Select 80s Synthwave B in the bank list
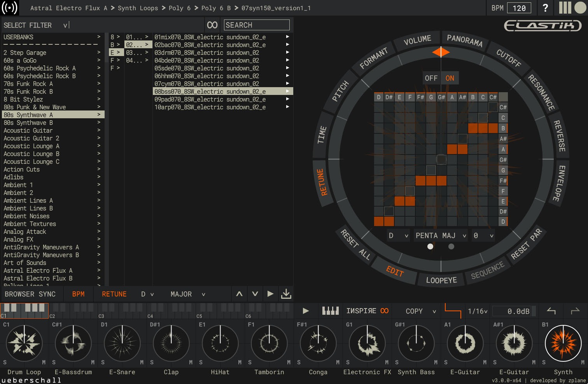The image size is (588, 384). coord(28,122)
